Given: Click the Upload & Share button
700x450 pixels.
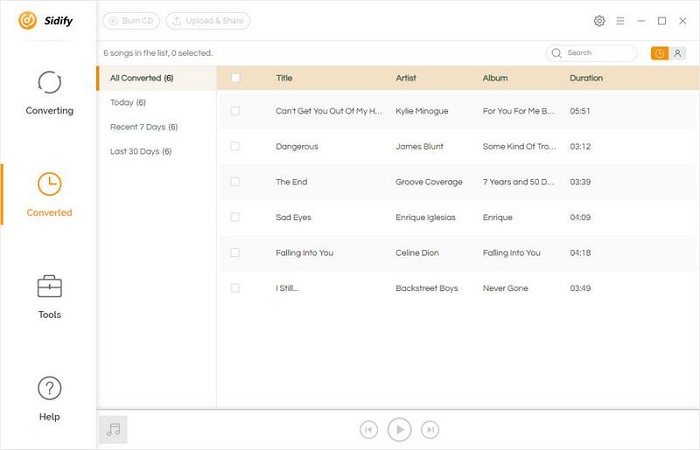Looking at the screenshot, I should pyautogui.click(x=208, y=21).
